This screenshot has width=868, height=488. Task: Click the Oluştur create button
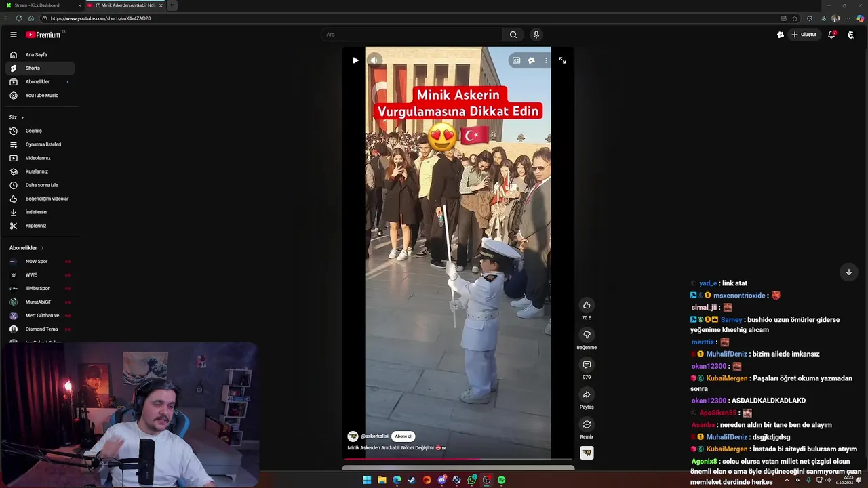coord(804,35)
